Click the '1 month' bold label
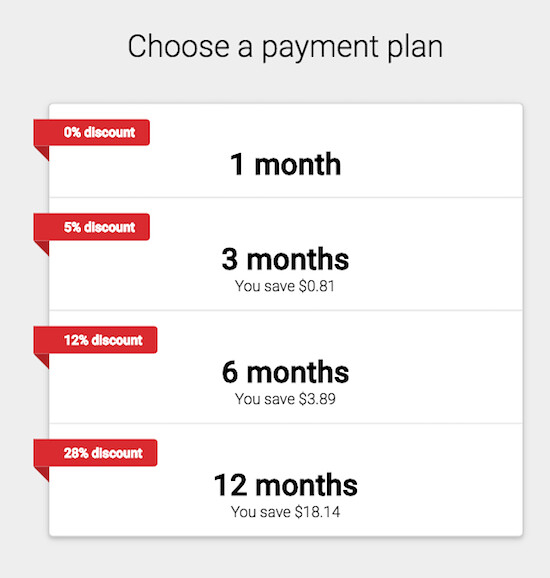550x578 pixels. (285, 164)
